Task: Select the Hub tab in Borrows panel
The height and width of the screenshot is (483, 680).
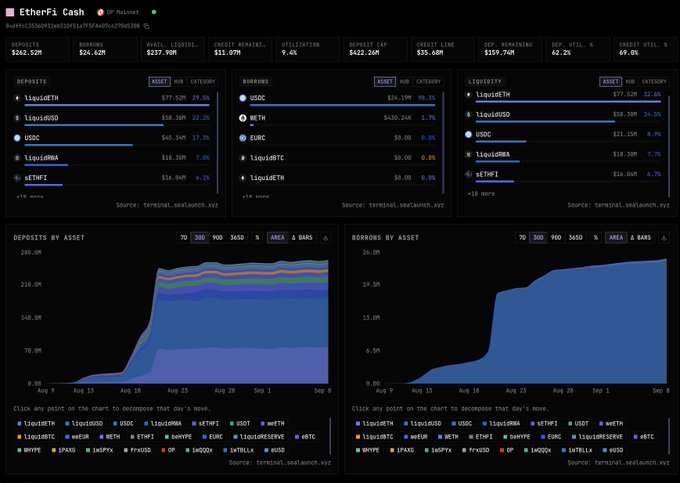Action: pyautogui.click(x=404, y=82)
